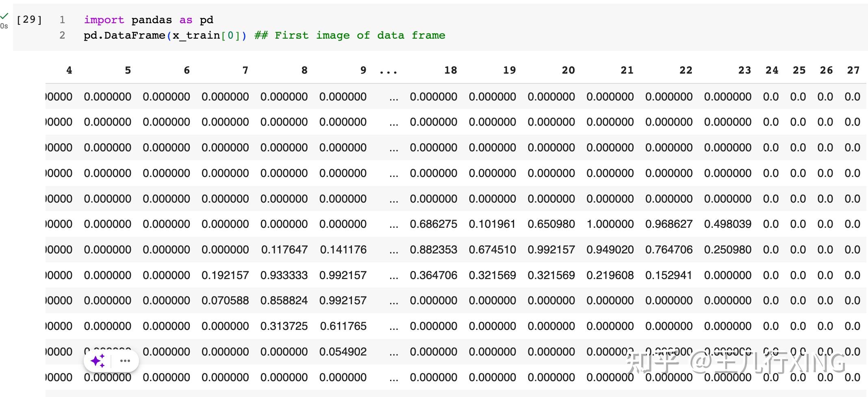Select column header 18 in the dataframe
This screenshot has width=868, height=397.
[451, 70]
